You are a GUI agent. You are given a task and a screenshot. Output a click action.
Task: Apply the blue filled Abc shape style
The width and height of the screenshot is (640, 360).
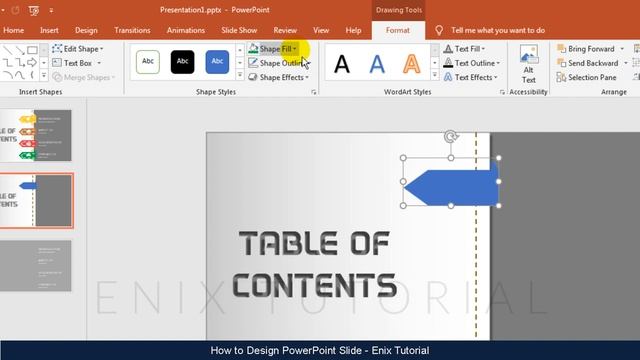(x=217, y=62)
